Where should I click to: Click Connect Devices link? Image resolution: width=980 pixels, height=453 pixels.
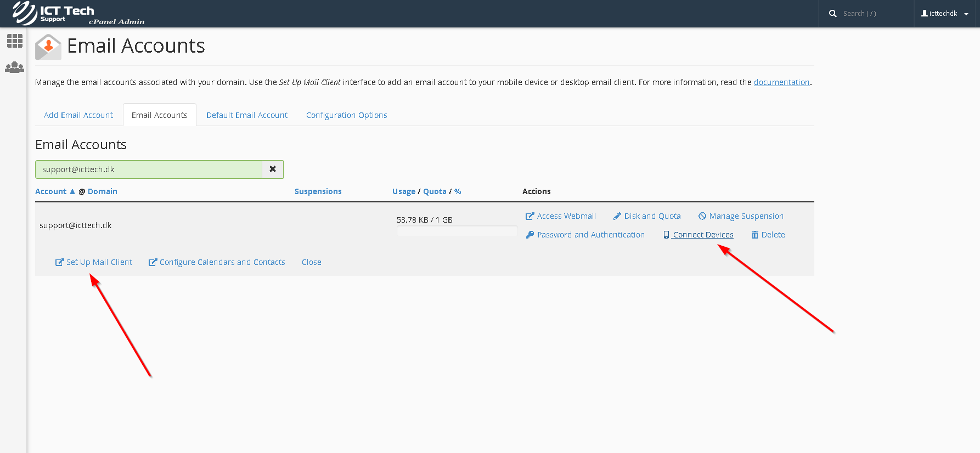coord(699,235)
